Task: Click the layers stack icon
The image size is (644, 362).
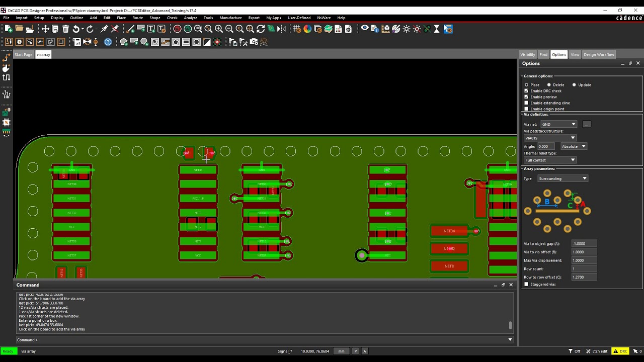Action: tap(329, 29)
